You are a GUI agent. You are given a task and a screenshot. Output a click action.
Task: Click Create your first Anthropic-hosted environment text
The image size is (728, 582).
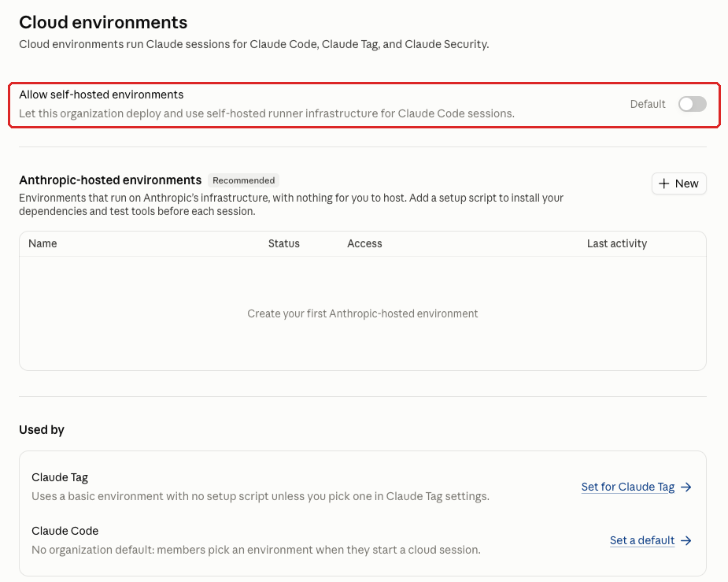click(x=362, y=313)
